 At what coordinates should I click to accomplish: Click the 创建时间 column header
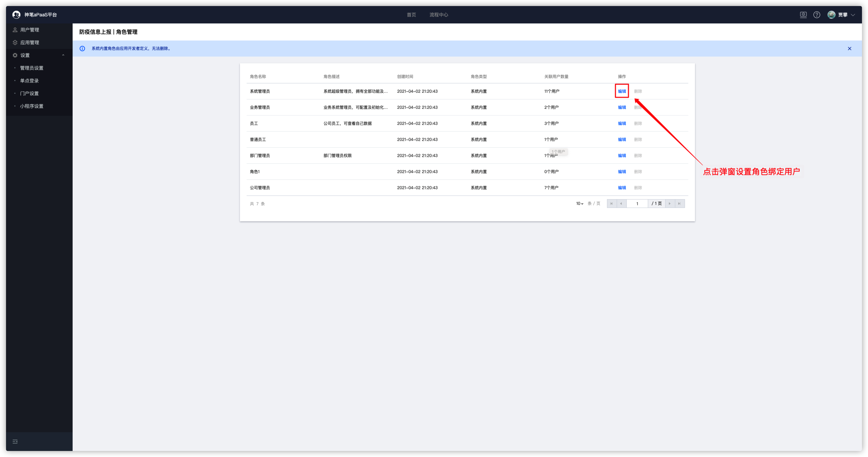tap(405, 77)
